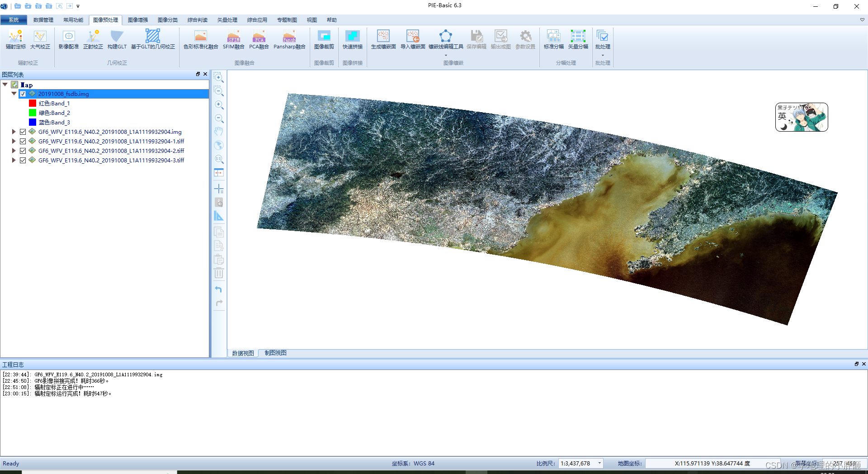Image resolution: width=868 pixels, height=474 pixels.
Task: Collapse the 20191008_fsdb.img layer node
Action: [x=14, y=94]
